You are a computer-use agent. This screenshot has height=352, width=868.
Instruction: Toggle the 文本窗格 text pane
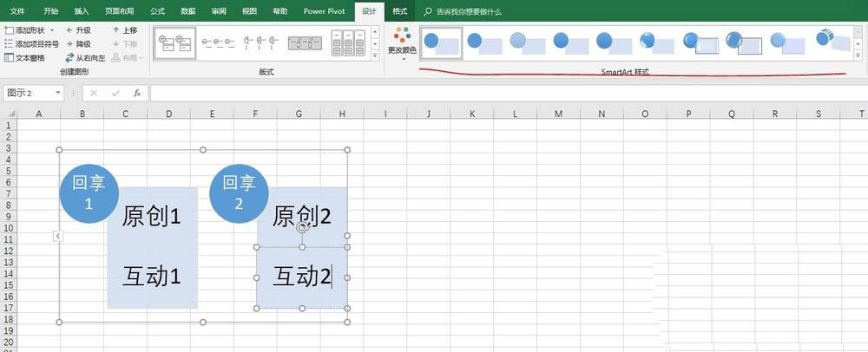pos(9,57)
